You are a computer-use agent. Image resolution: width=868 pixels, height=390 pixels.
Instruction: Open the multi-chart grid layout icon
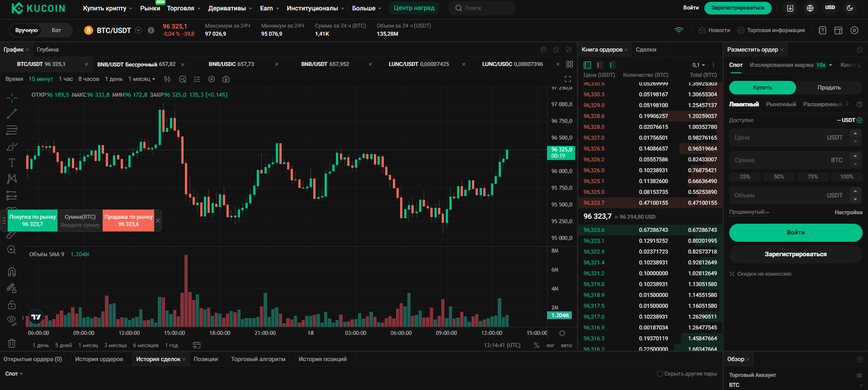coord(570,64)
